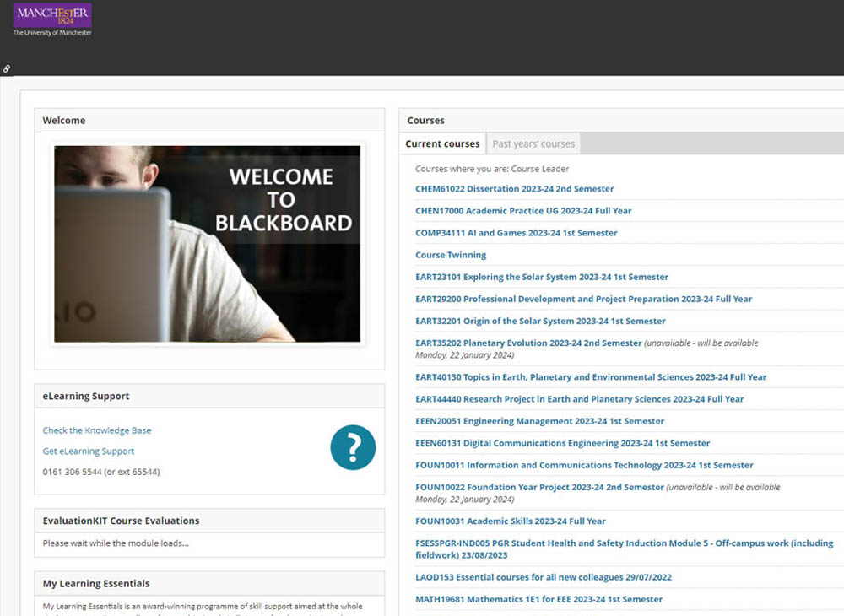This screenshot has height=616, width=844.
Task: Open FOUN10022 Foundation Year Project course
Action: click(539, 488)
